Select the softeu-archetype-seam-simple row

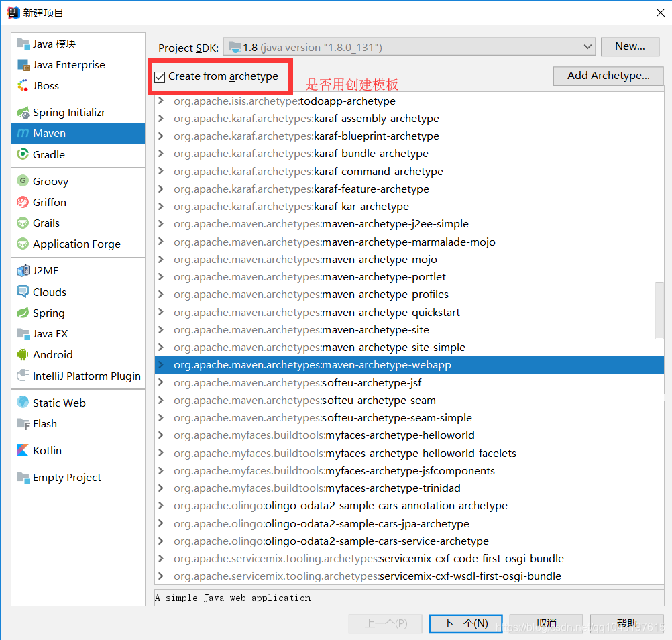409,417
